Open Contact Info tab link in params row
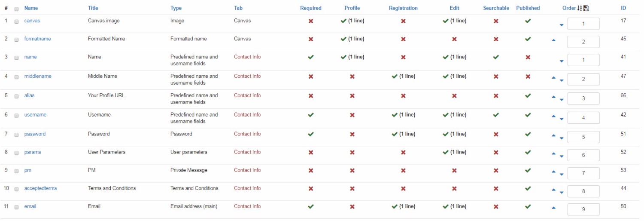This screenshot has width=644, height=221. pos(247,152)
